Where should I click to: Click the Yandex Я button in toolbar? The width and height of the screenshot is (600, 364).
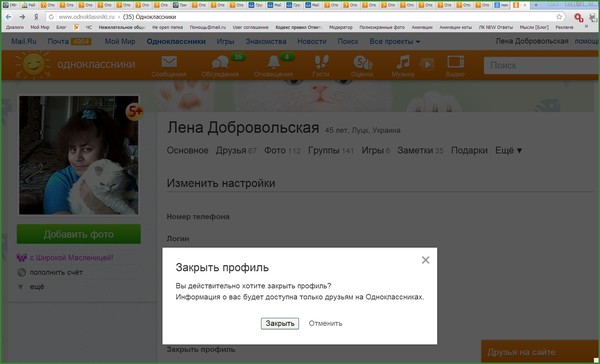coord(36,17)
